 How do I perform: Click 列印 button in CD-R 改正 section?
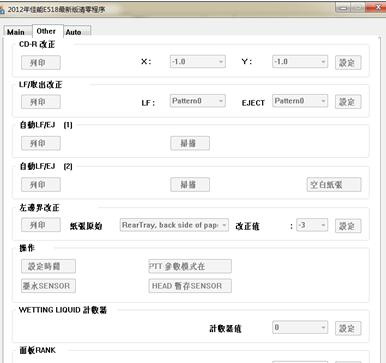point(41,62)
